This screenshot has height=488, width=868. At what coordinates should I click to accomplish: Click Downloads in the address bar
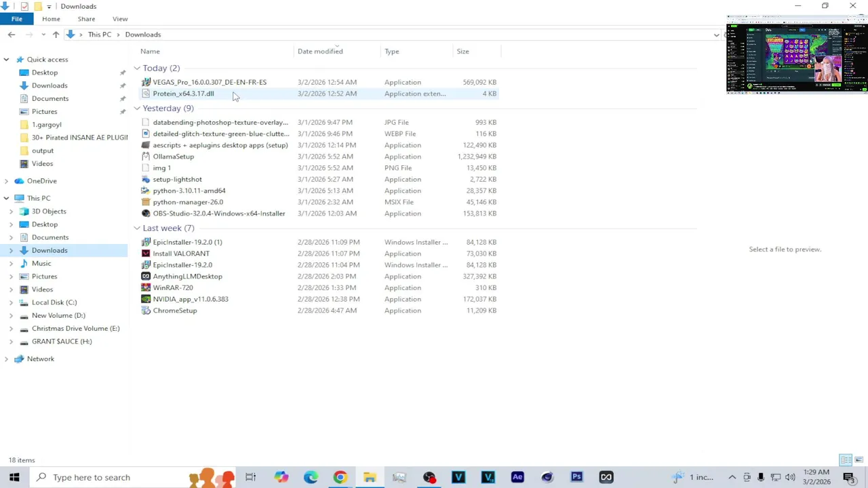[143, 35]
